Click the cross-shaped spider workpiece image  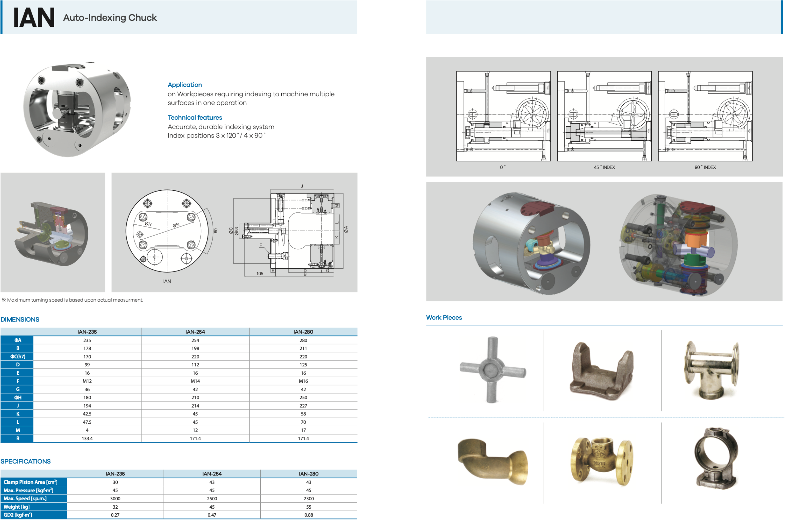[492, 370]
